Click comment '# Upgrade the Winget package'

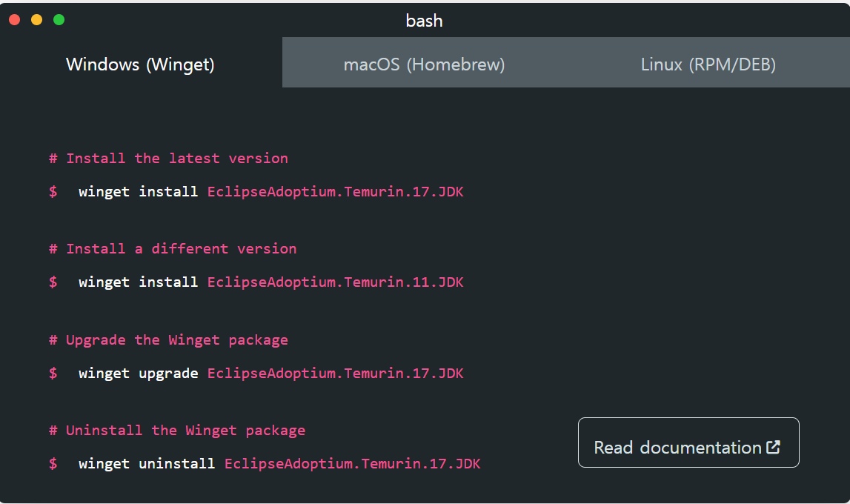(168, 339)
